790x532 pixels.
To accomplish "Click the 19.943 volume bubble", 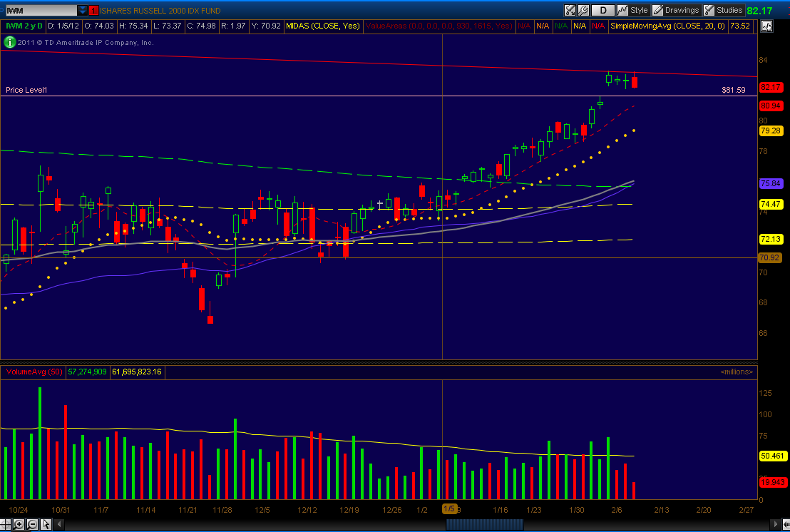I will (772, 482).
